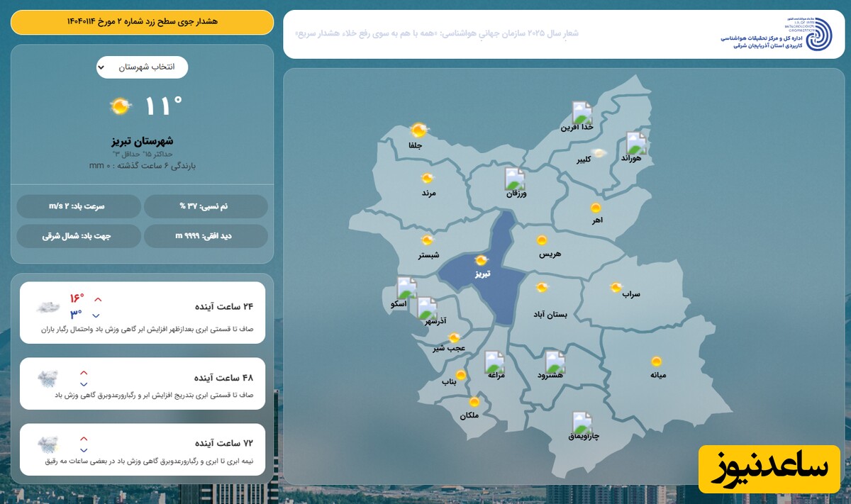Click the بستان آباد county label on map
The width and height of the screenshot is (851, 504).
pyautogui.click(x=550, y=314)
